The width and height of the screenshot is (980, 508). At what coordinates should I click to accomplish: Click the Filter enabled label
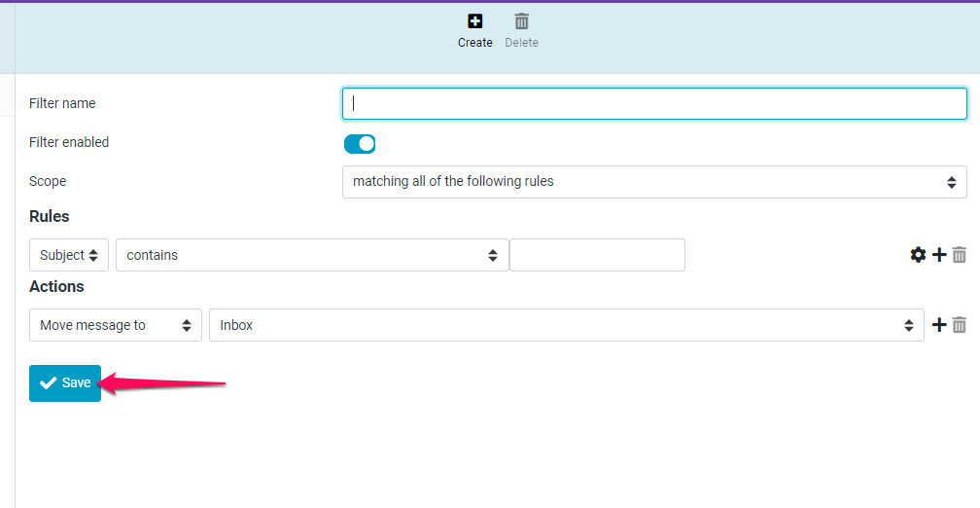pos(69,142)
